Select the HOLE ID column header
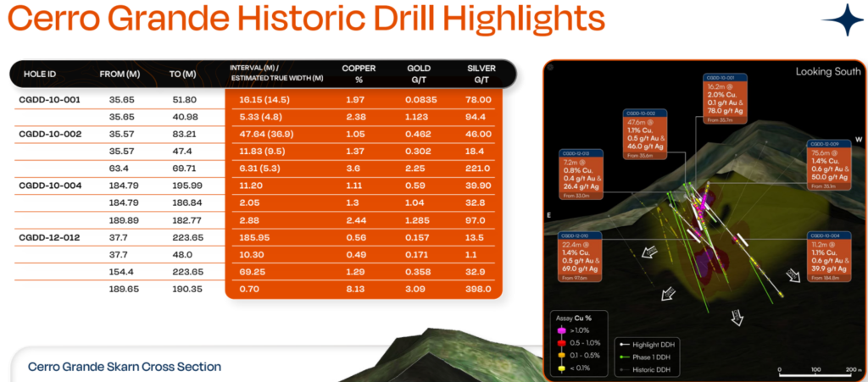This screenshot has width=868, height=382. click(x=39, y=74)
